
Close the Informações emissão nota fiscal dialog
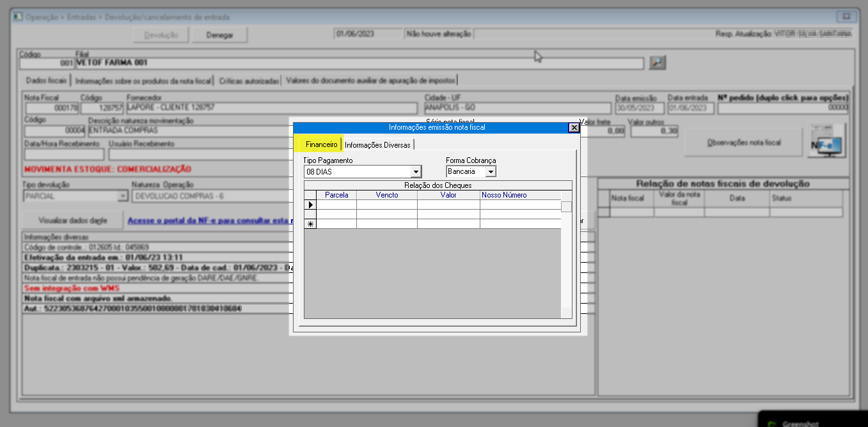pos(574,127)
